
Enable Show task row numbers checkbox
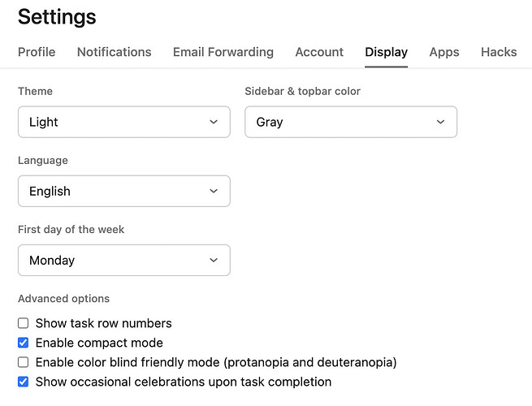(x=23, y=323)
